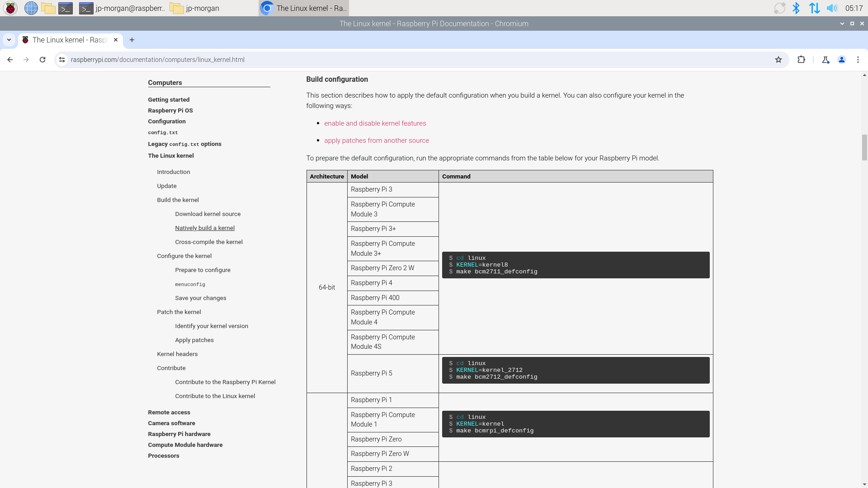Jump to Patch the kernel

(179, 312)
